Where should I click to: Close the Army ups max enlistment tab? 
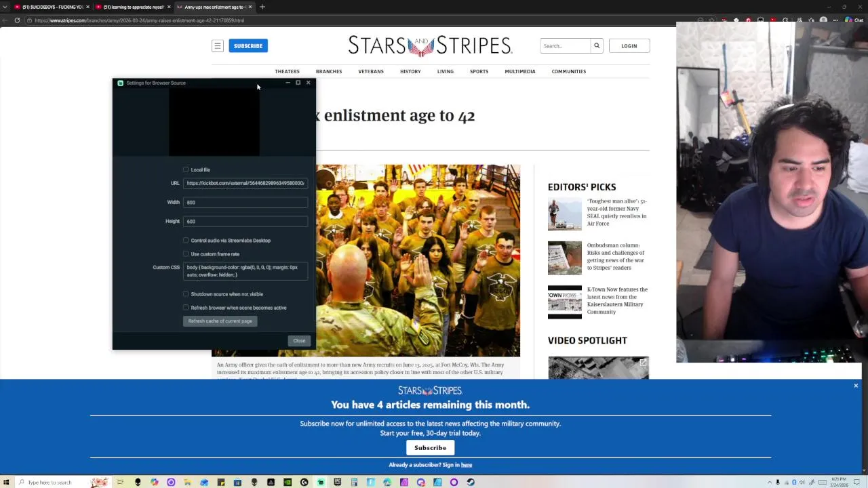250,7
